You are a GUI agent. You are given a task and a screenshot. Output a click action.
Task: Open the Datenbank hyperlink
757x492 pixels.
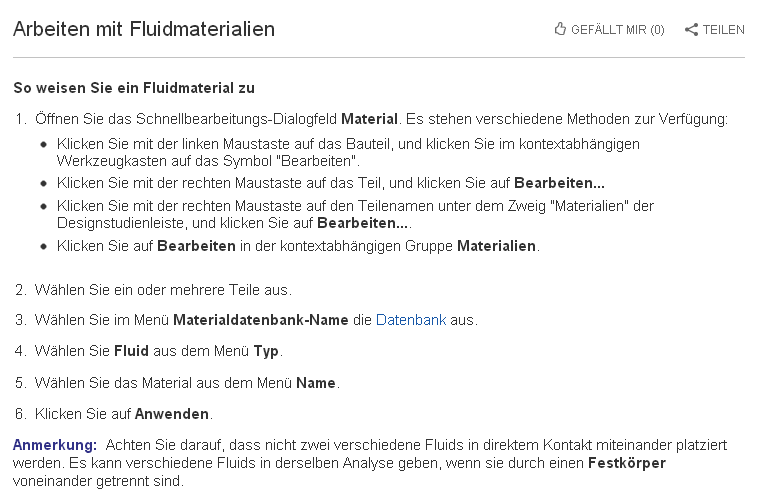[x=411, y=320]
